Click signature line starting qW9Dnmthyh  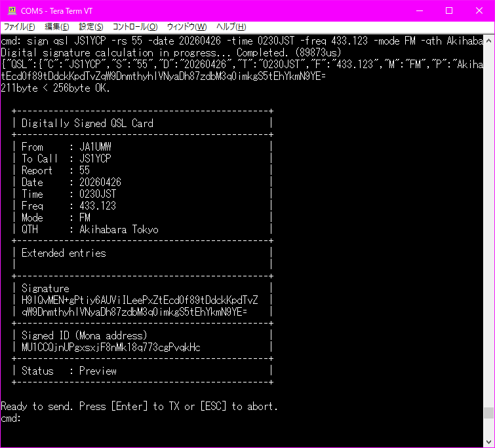coord(134,312)
